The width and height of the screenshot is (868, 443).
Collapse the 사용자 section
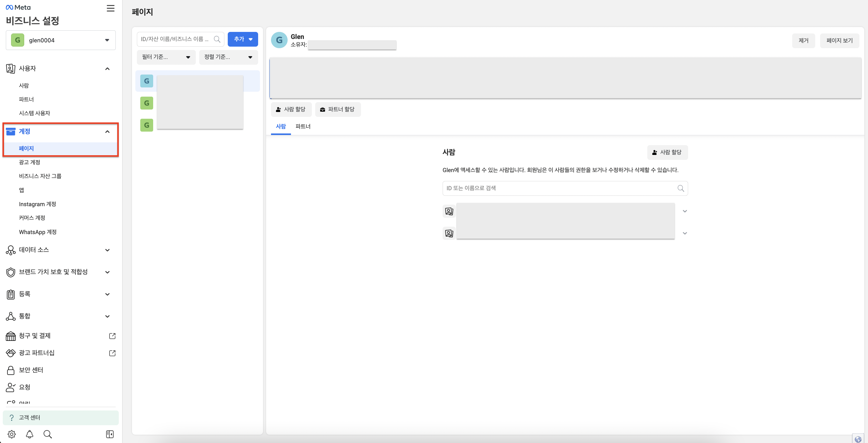click(x=107, y=69)
